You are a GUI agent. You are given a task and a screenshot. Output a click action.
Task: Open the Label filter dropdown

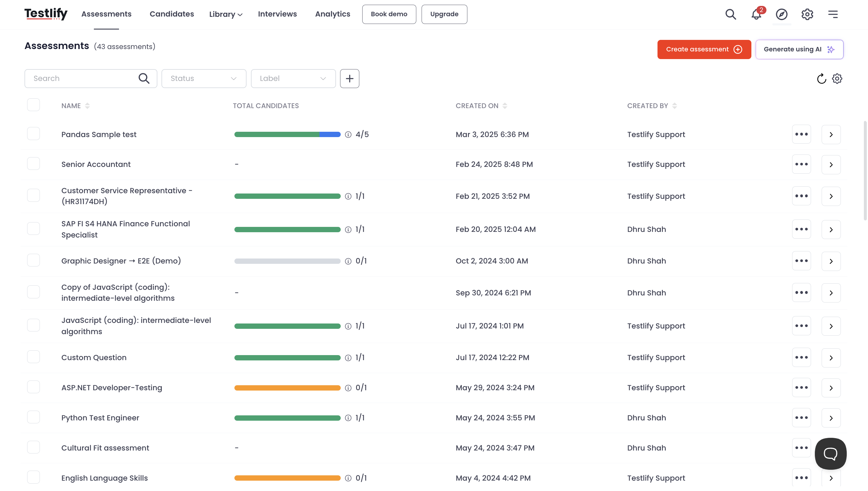293,79
